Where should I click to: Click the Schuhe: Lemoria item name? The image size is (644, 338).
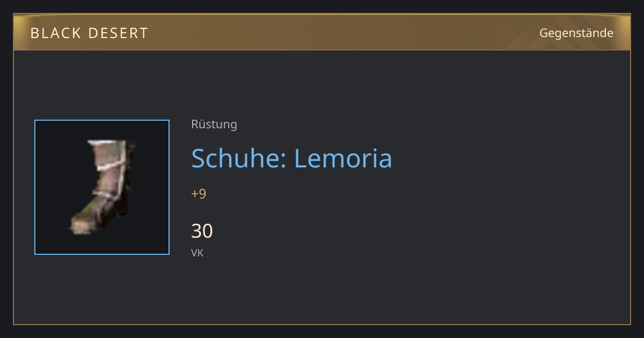pyautogui.click(x=291, y=158)
